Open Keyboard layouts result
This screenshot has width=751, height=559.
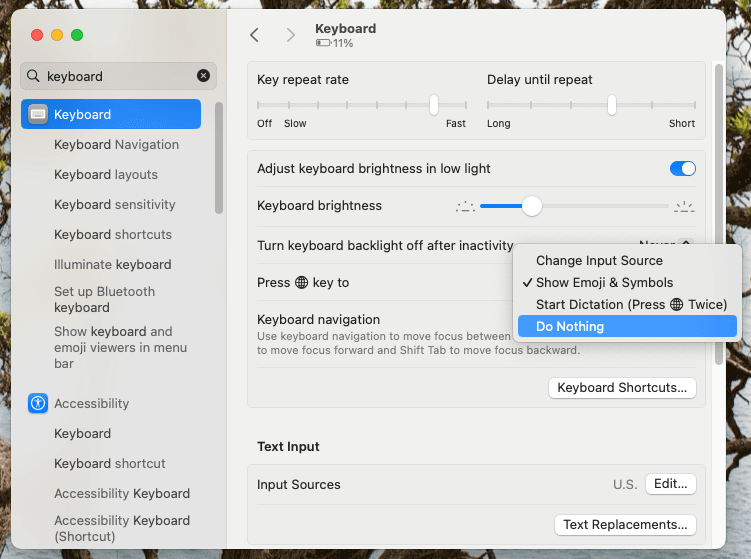point(106,174)
